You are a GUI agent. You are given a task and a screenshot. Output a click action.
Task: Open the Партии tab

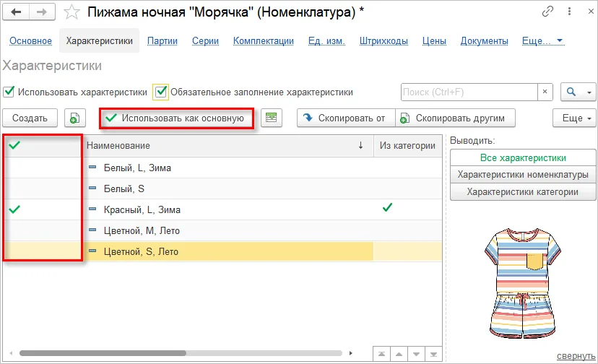(162, 41)
